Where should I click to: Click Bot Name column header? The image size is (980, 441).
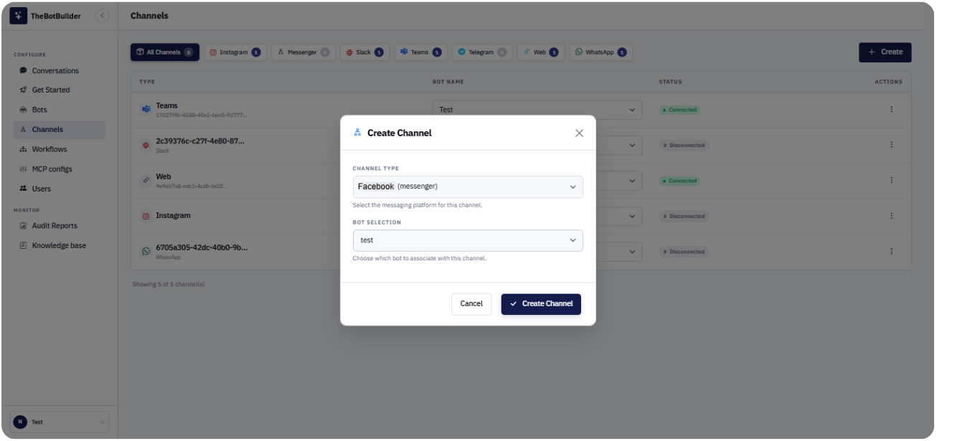448,82
